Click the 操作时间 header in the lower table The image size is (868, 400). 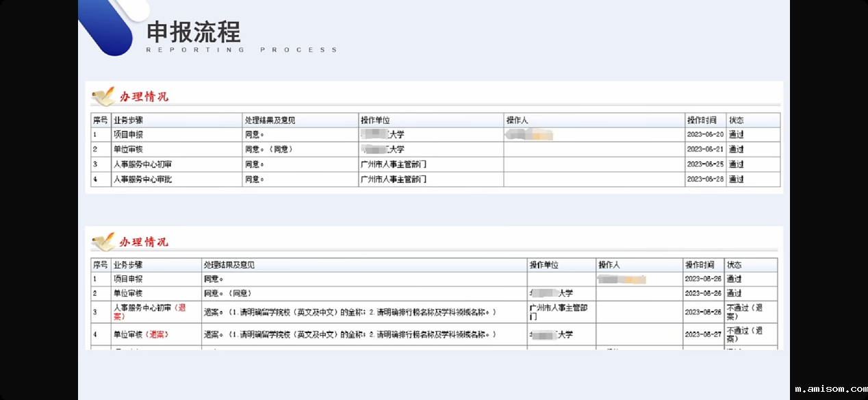700,264
